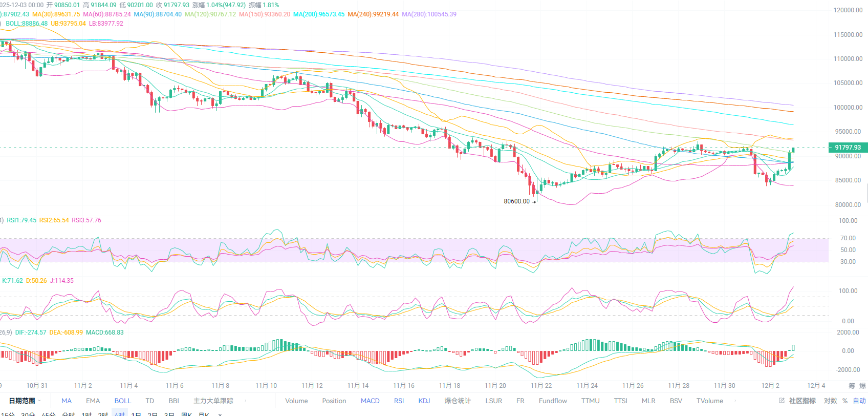
Task: Expand more sub-indicators arrow after TVolume
Action: 735,401
